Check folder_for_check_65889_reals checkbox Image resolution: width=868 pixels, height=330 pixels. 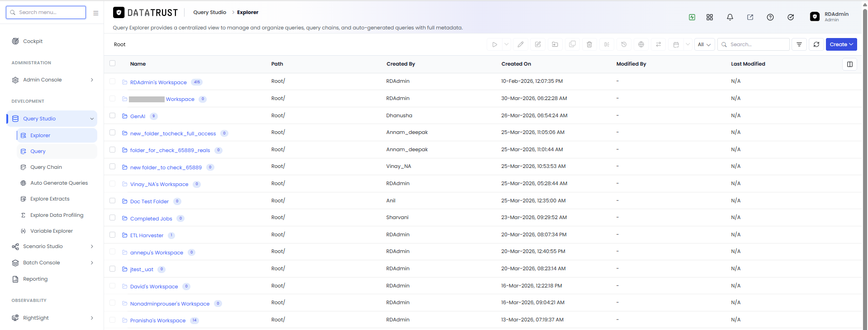coord(113,149)
